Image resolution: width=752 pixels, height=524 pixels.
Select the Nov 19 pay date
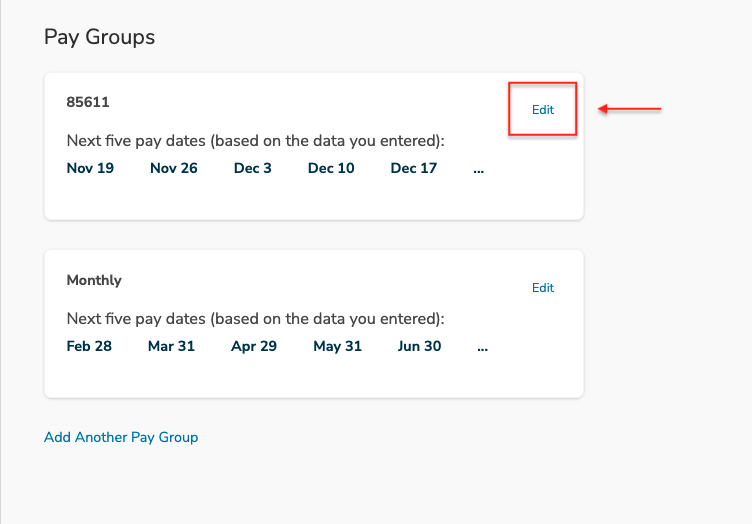click(90, 168)
